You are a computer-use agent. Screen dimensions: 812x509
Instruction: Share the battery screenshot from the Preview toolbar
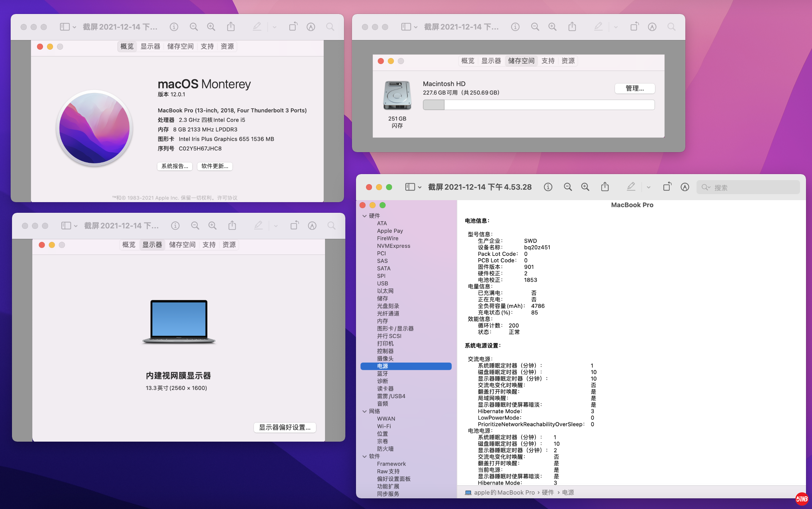click(x=605, y=187)
